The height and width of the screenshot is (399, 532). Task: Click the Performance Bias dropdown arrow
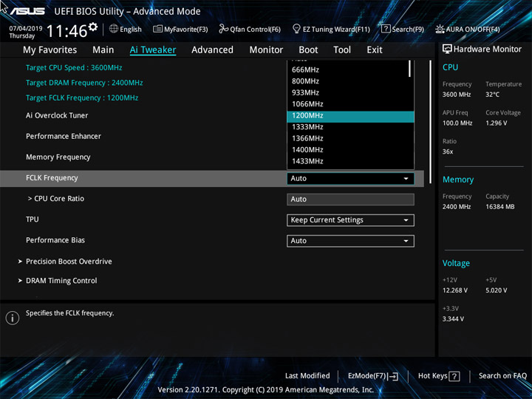(406, 241)
